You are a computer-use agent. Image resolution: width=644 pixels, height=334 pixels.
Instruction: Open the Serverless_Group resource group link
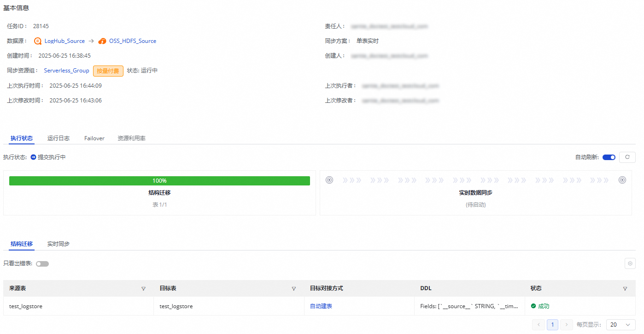[67, 71]
